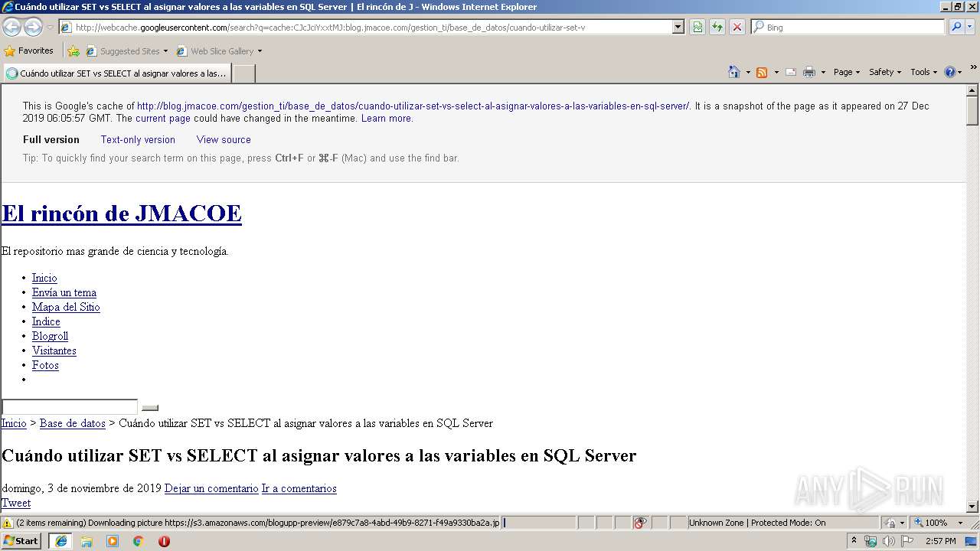Click the 'Learn more.' link
Viewport: 980px width, 551px height.
(x=387, y=119)
